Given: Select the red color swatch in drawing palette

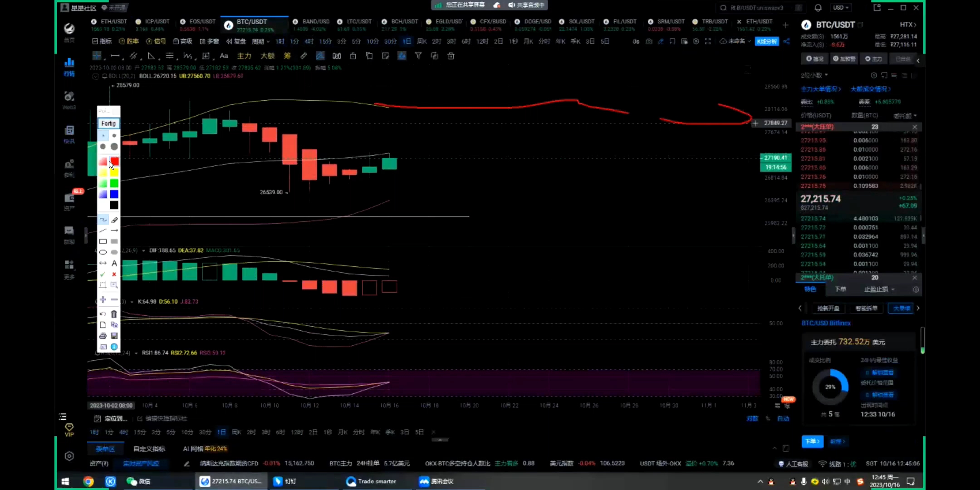Looking at the screenshot, I should [114, 162].
